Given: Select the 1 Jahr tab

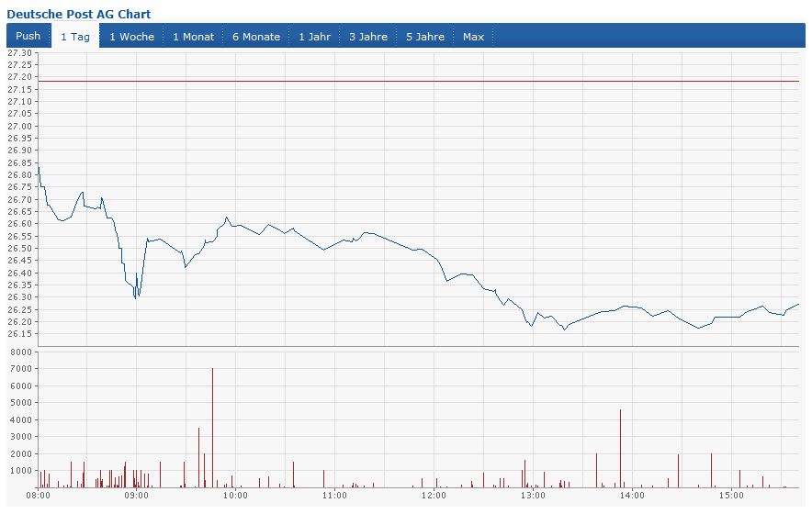Looking at the screenshot, I should point(314,36).
